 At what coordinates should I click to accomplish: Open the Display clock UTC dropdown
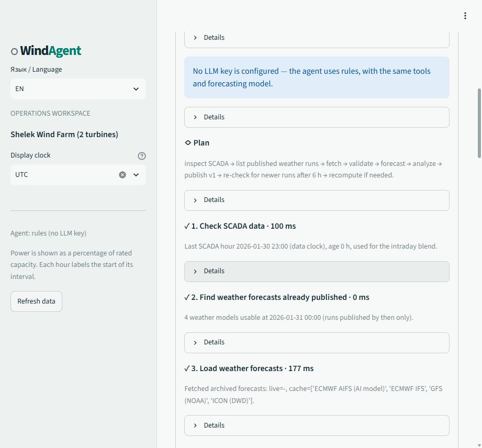pos(136,175)
